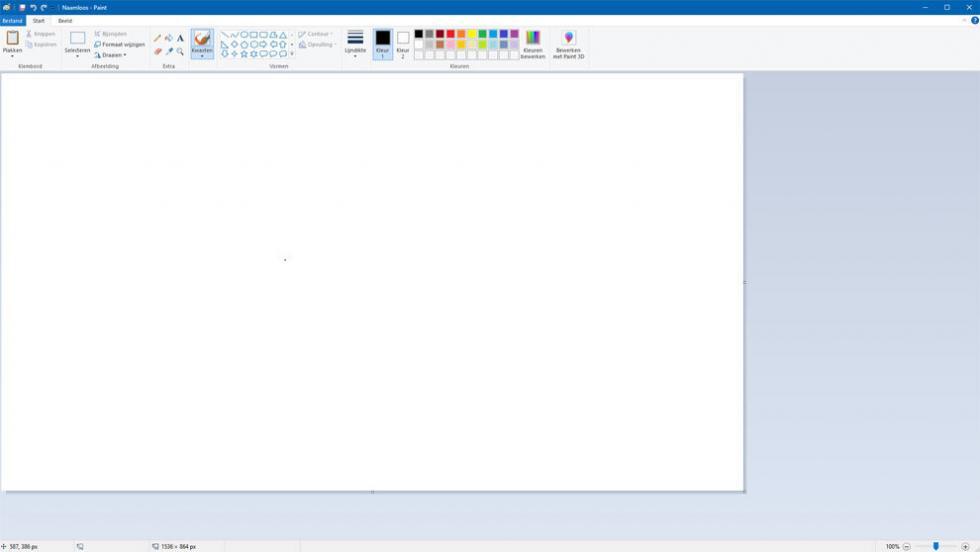Click the zoom in plus button
The height and width of the screenshot is (552, 980).
point(965,546)
